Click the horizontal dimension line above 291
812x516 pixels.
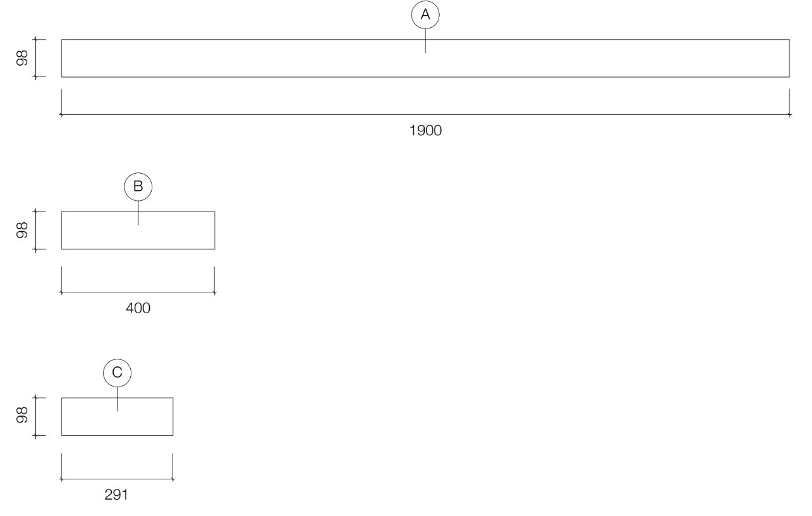click(117, 479)
